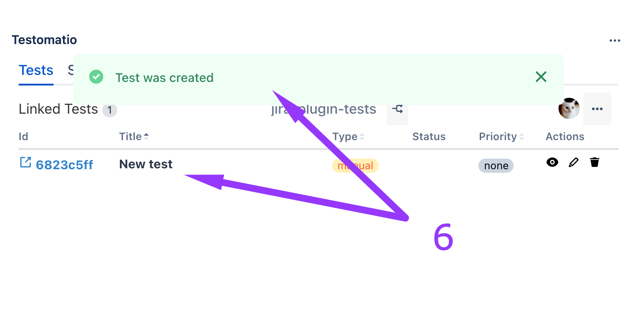The width and height of the screenshot is (644, 334).
Task: Open the external link icon beside 6823c5ff
Action: 26,163
